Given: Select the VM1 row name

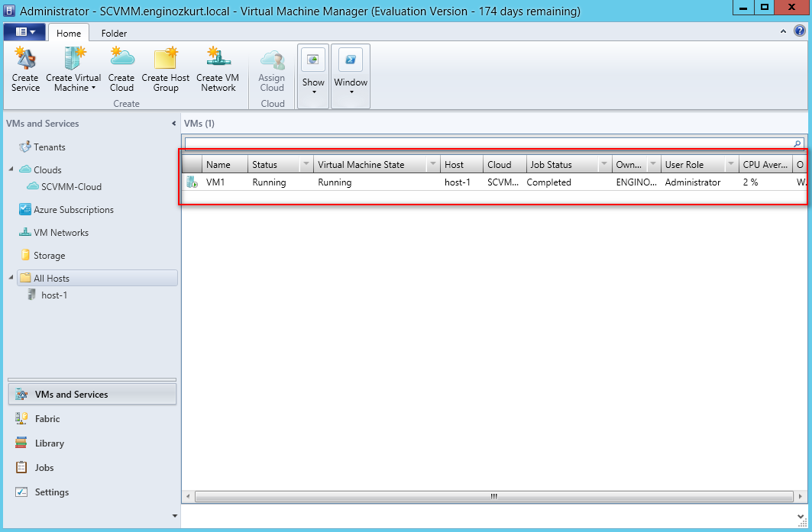Looking at the screenshot, I should click(215, 182).
